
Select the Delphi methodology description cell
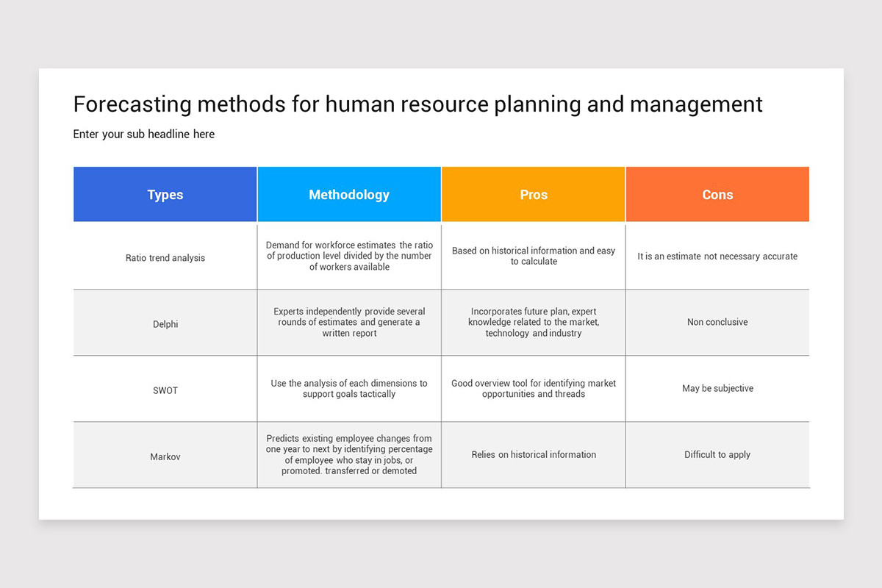(x=349, y=322)
